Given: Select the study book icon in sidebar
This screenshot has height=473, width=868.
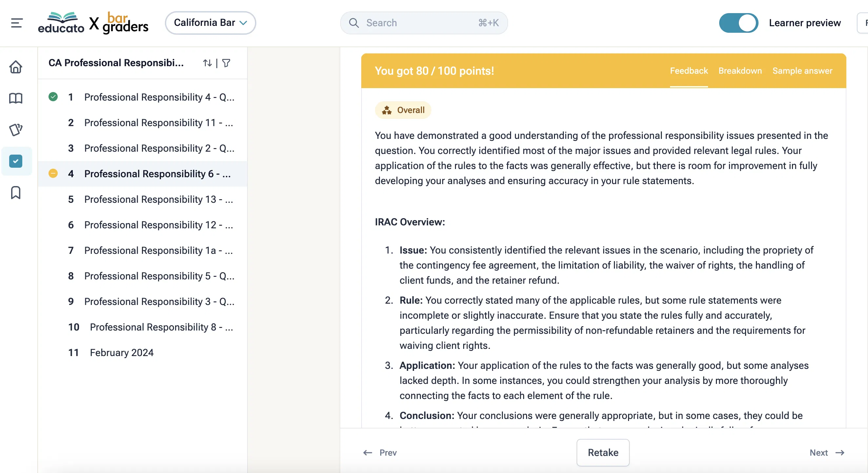Looking at the screenshot, I should pos(16,98).
